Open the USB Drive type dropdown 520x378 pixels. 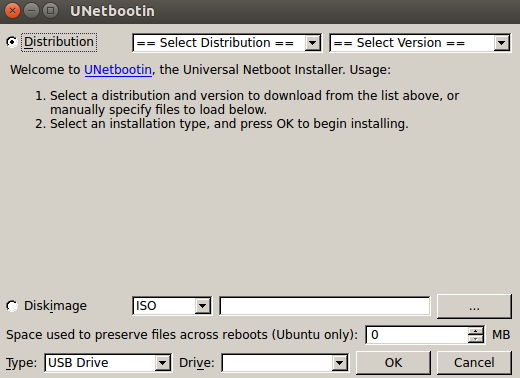point(108,363)
